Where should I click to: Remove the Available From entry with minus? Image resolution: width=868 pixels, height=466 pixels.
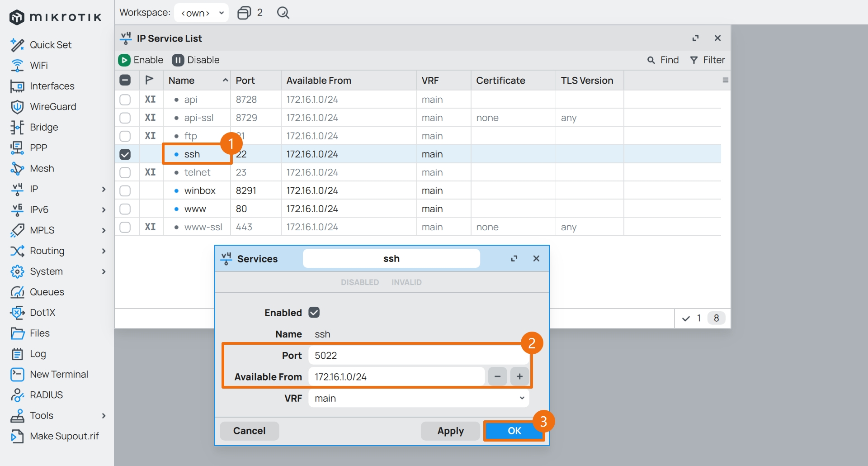(x=497, y=376)
